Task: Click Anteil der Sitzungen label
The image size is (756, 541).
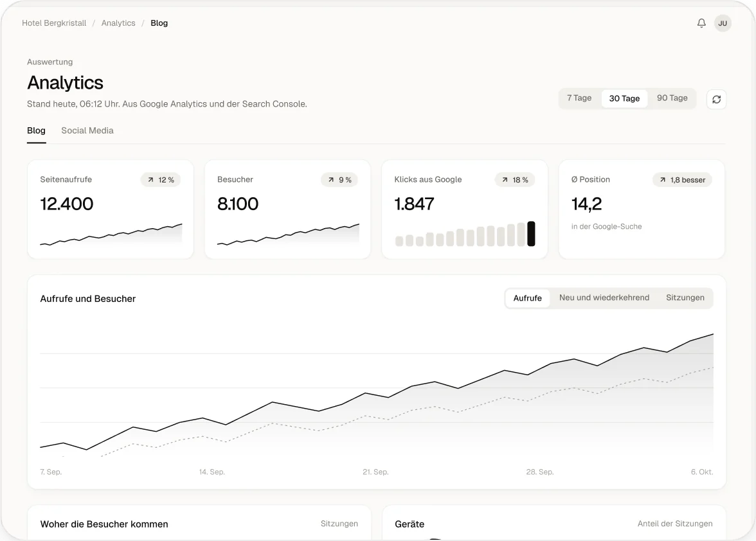Action: pyautogui.click(x=675, y=524)
